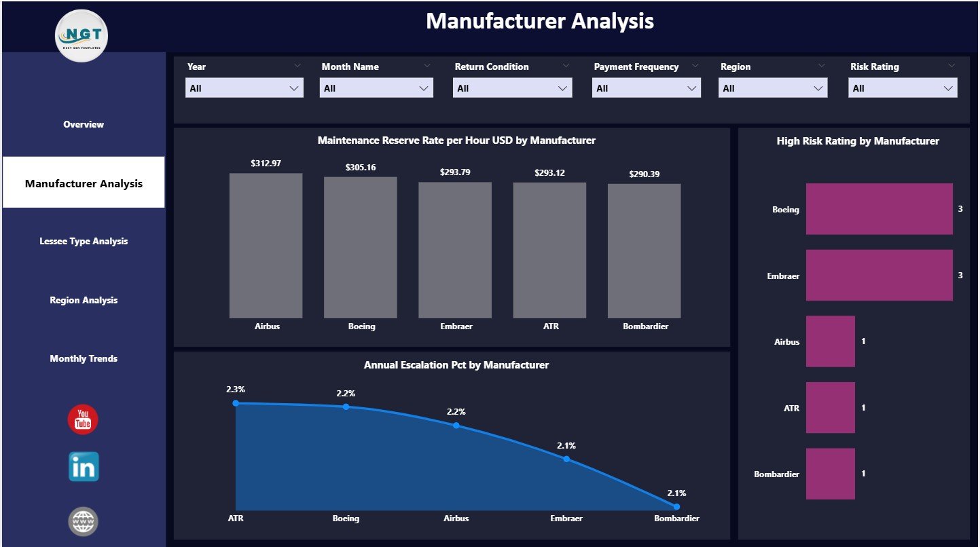This screenshot has width=980, height=547.
Task: Select the Boeing high risk bar
Action: [879, 209]
